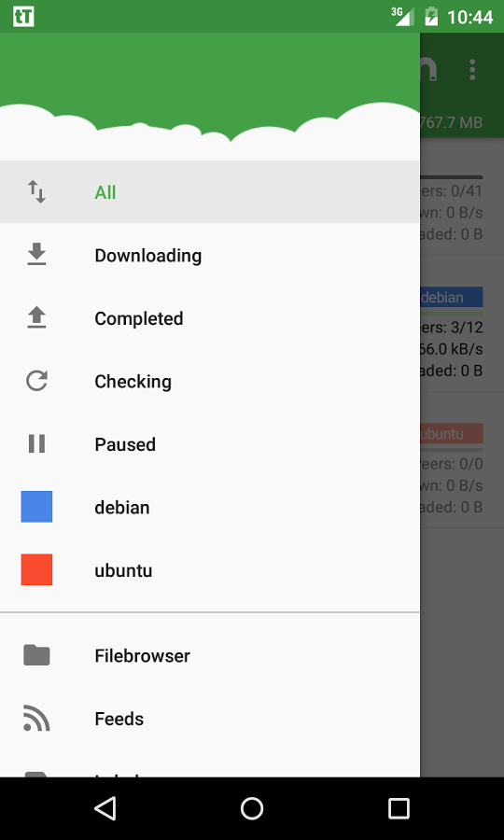Click the circular refresh icon beside Checking

(37, 381)
